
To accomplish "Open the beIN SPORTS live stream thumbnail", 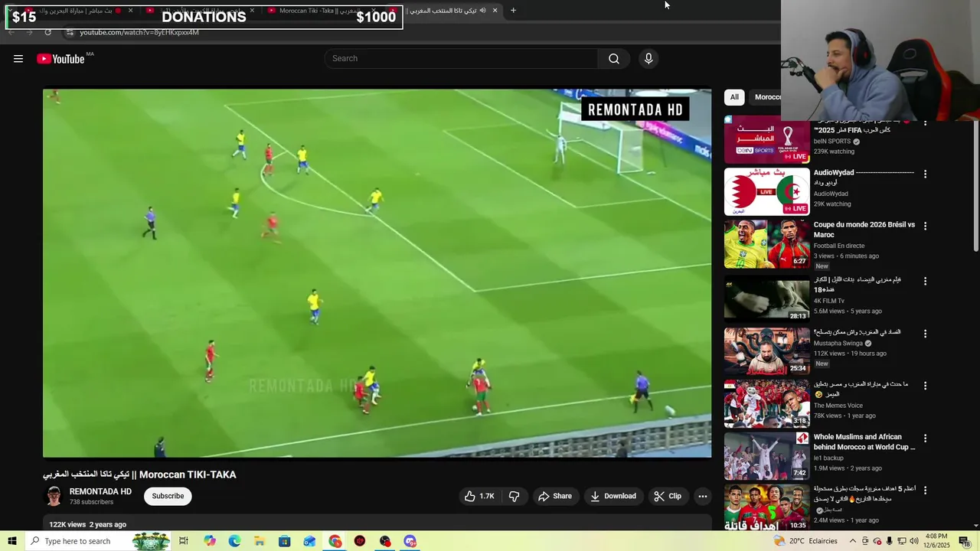I will (766, 141).
